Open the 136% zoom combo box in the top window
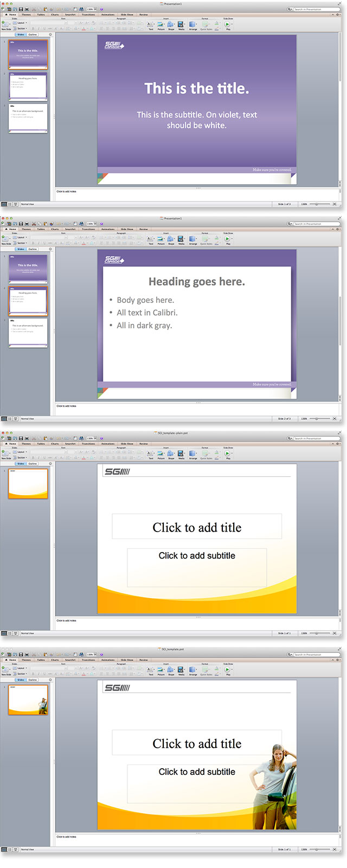Screen dimensions: 347x868 [x=91, y=9]
